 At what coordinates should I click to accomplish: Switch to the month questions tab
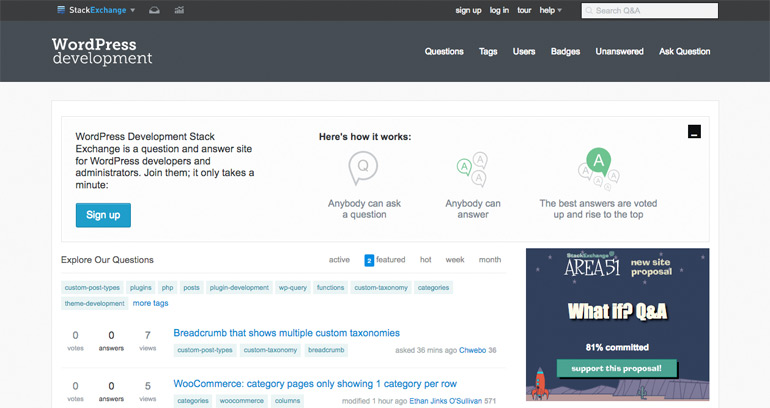point(490,260)
